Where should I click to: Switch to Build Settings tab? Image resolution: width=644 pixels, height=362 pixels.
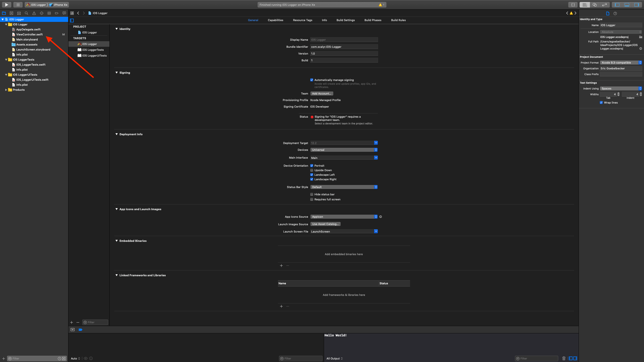[x=345, y=20]
